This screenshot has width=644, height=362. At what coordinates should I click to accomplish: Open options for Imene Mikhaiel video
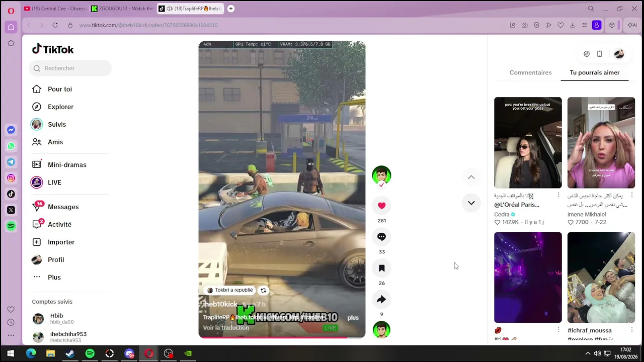tap(632, 195)
